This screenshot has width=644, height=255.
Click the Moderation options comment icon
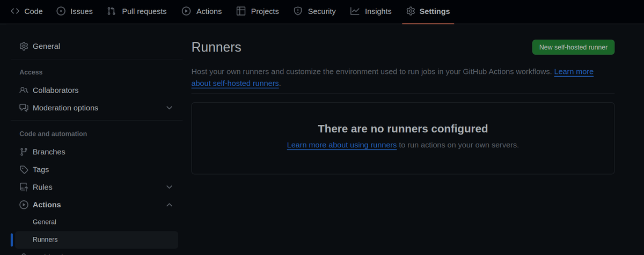tap(24, 108)
